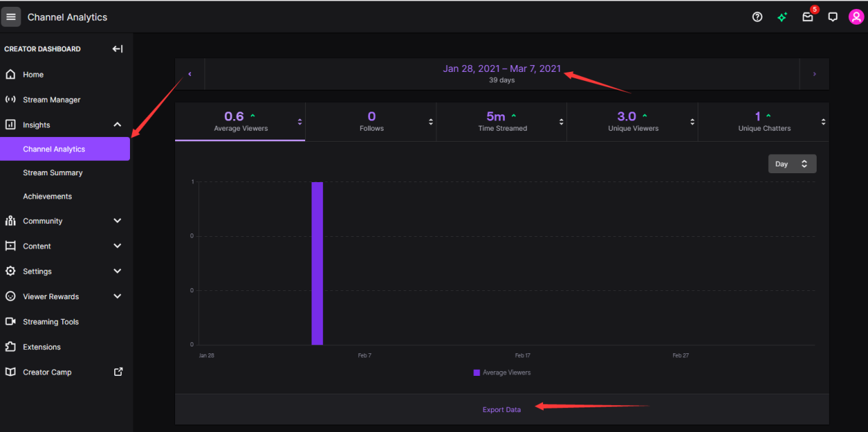868x432 pixels.
Task: Click the purple bar in the chart
Action: pos(317,264)
